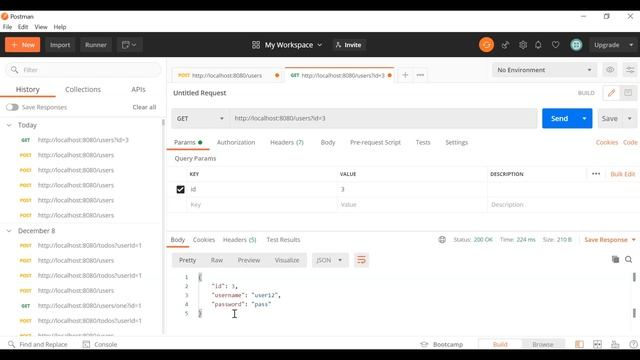640x360 pixels.
Task: Open query params three-dot options
Action: (x=596, y=174)
